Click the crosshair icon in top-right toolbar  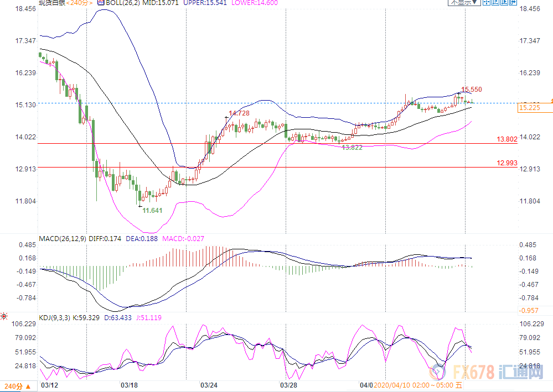coord(486,2)
